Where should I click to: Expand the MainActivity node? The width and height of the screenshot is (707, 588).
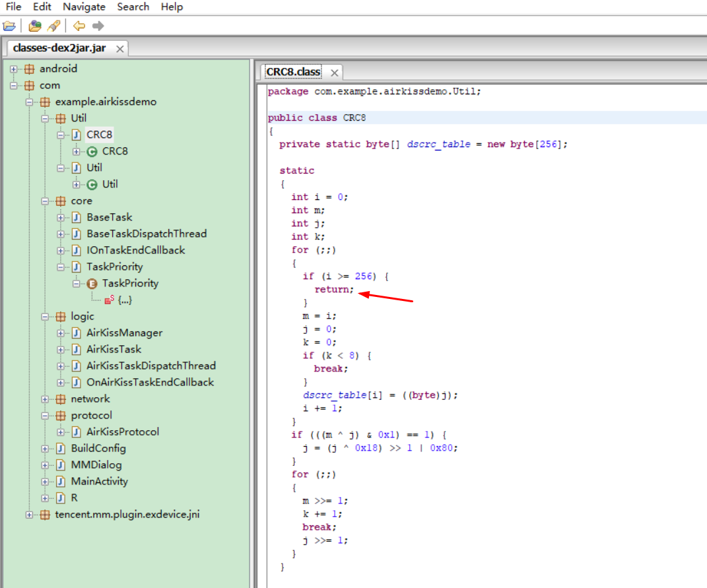pos(45,482)
